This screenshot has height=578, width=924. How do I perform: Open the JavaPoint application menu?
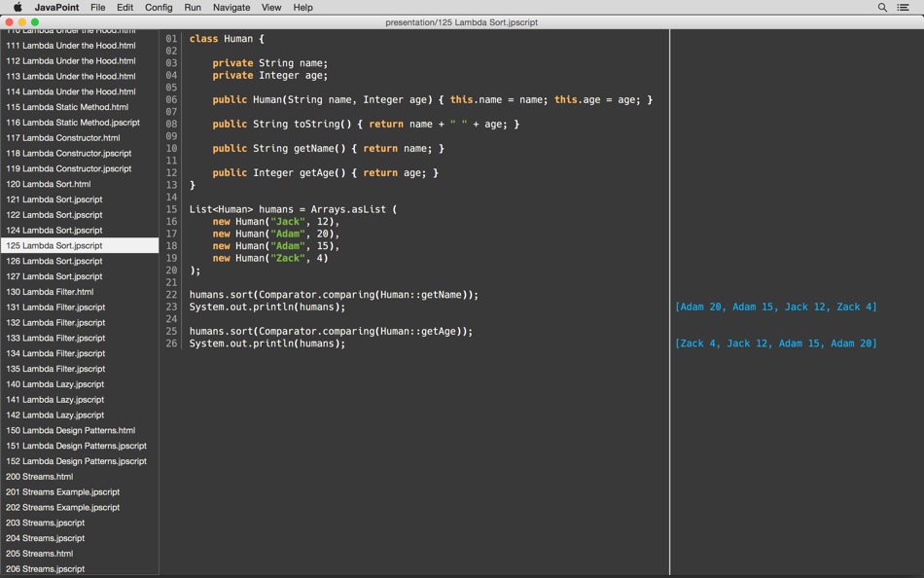(x=55, y=8)
